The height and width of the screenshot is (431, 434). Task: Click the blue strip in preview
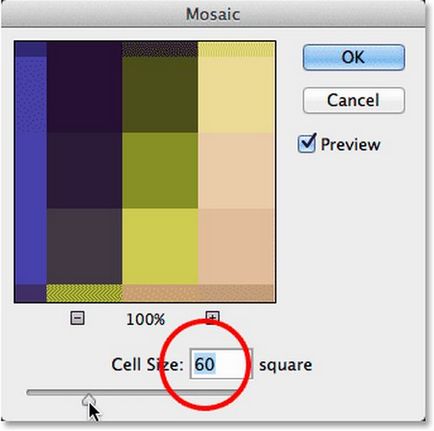[30, 170]
